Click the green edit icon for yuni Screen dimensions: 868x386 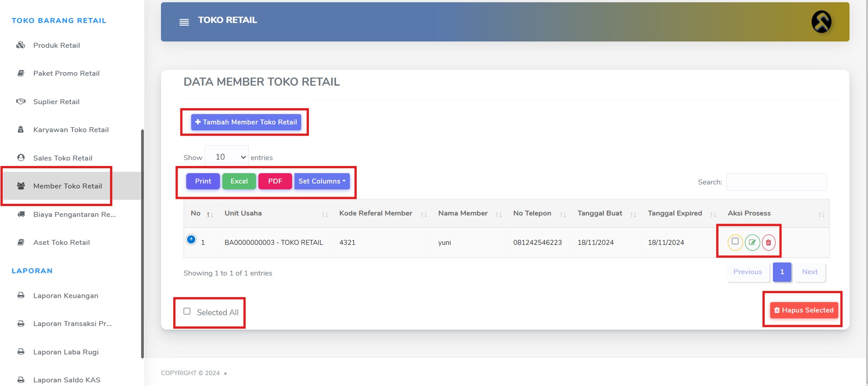pos(752,242)
